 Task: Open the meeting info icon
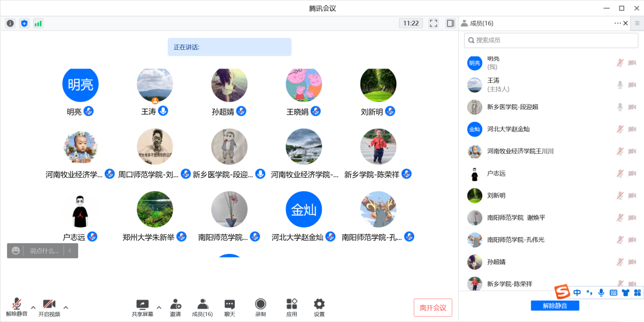(x=10, y=23)
